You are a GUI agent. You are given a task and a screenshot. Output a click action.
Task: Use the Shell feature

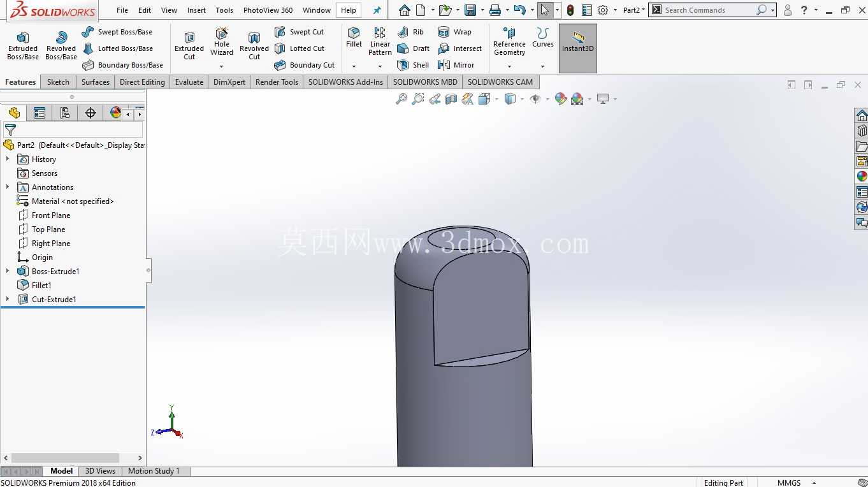coord(413,65)
